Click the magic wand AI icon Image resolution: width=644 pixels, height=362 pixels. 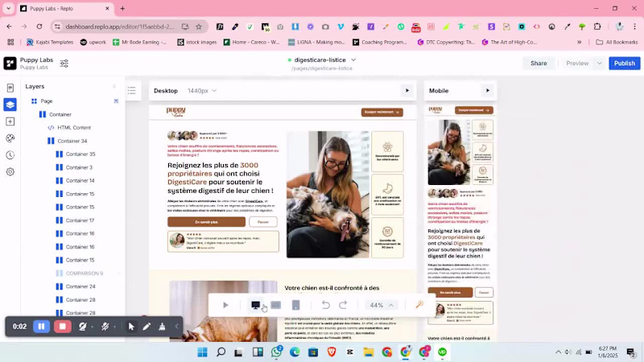click(x=419, y=305)
